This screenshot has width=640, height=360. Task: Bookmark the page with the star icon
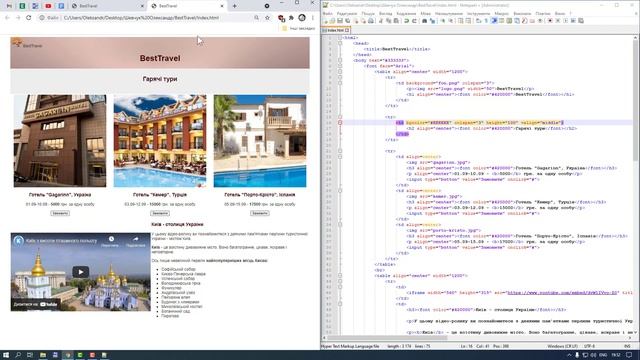click(267, 18)
